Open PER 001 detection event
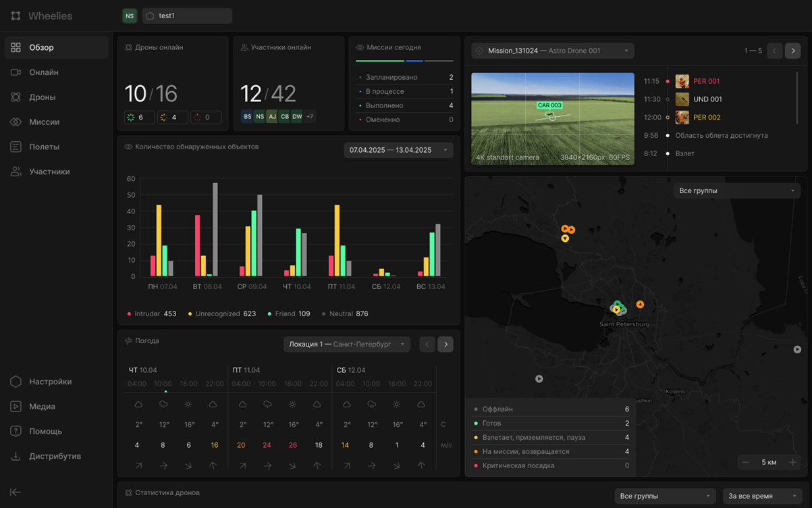The width and height of the screenshot is (812, 508). pyautogui.click(x=706, y=81)
